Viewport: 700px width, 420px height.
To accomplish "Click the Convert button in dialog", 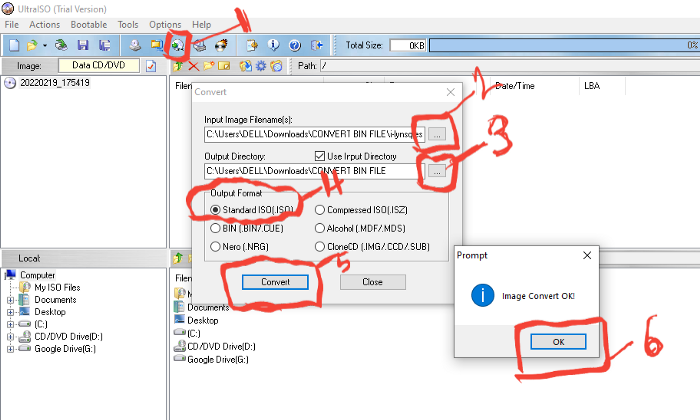I will 275,282.
